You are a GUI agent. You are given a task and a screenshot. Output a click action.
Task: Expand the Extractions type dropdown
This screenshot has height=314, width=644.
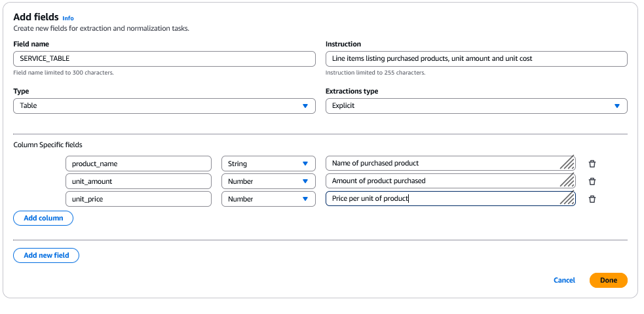click(476, 106)
